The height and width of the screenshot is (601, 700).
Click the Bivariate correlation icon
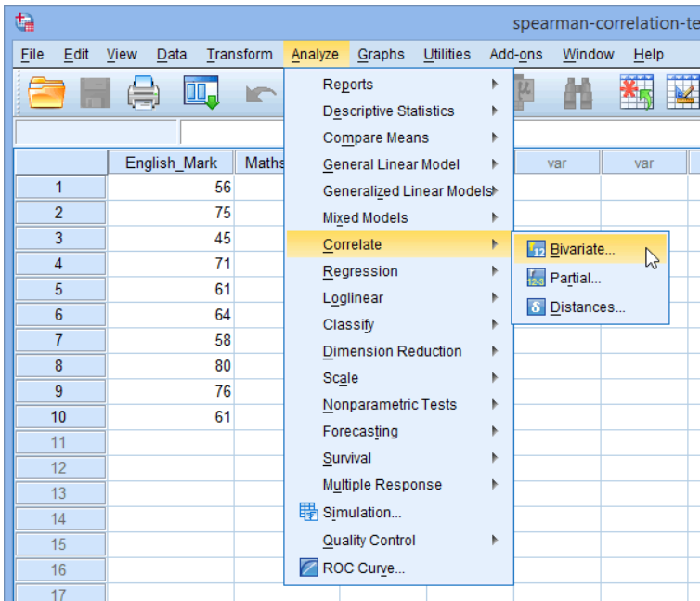pyautogui.click(x=536, y=249)
